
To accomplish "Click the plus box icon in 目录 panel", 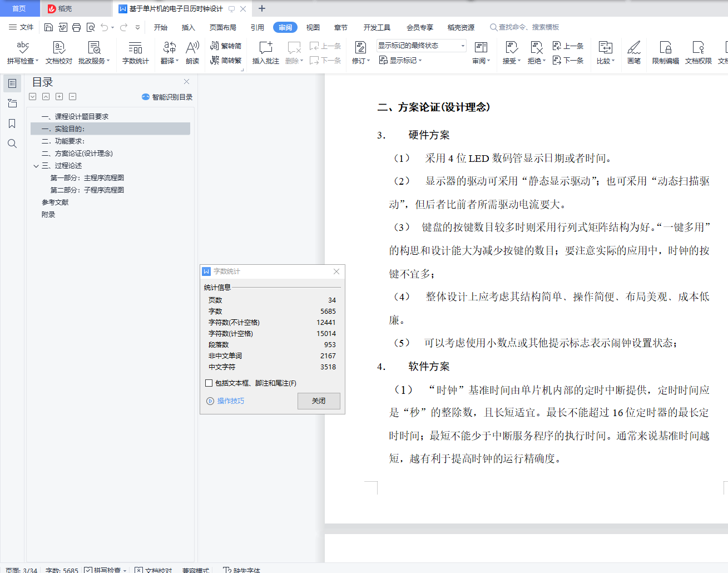I will (60, 97).
